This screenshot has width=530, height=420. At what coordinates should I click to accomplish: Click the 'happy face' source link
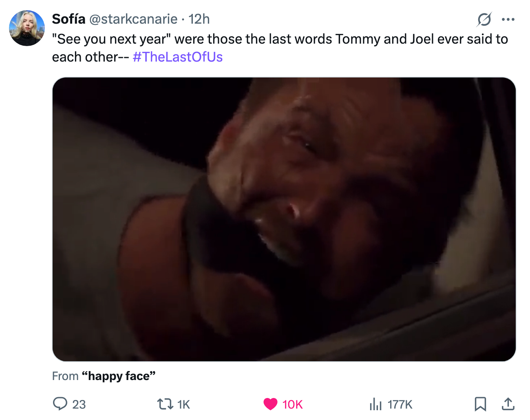tap(119, 376)
